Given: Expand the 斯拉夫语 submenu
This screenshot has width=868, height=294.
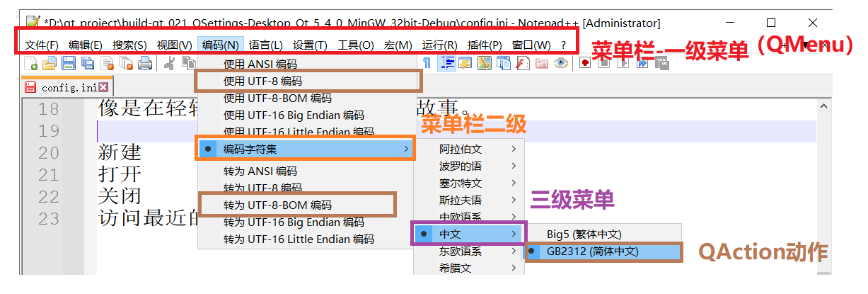Looking at the screenshot, I should pos(469,200).
